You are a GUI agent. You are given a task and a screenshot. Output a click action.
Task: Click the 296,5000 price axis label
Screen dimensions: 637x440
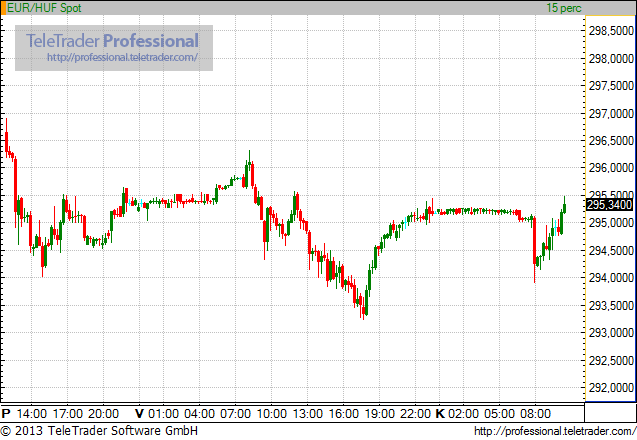611,141
